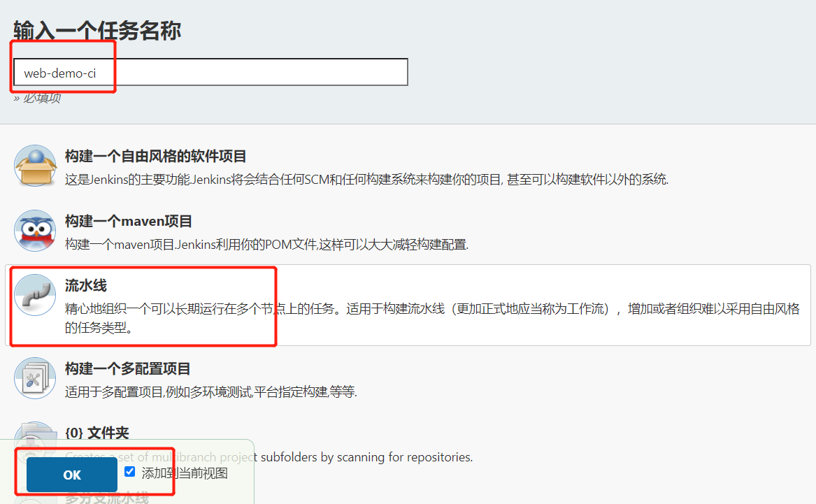Viewport: 816px width, 504px height.
Task: Choose 构建一个自由风格的软件项目 title
Action: point(156,156)
